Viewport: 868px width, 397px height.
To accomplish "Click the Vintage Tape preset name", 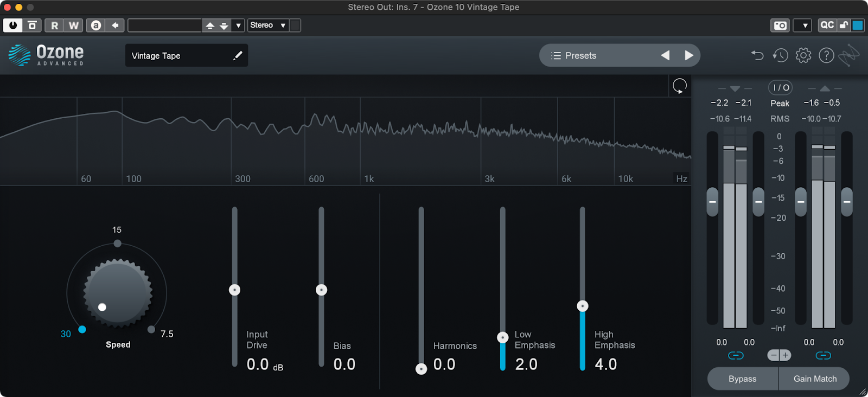I will (156, 56).
